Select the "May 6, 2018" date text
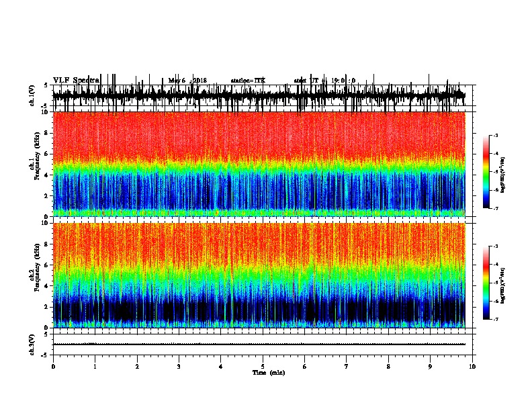This screenshot has width=532, height=411. point(187,81)
